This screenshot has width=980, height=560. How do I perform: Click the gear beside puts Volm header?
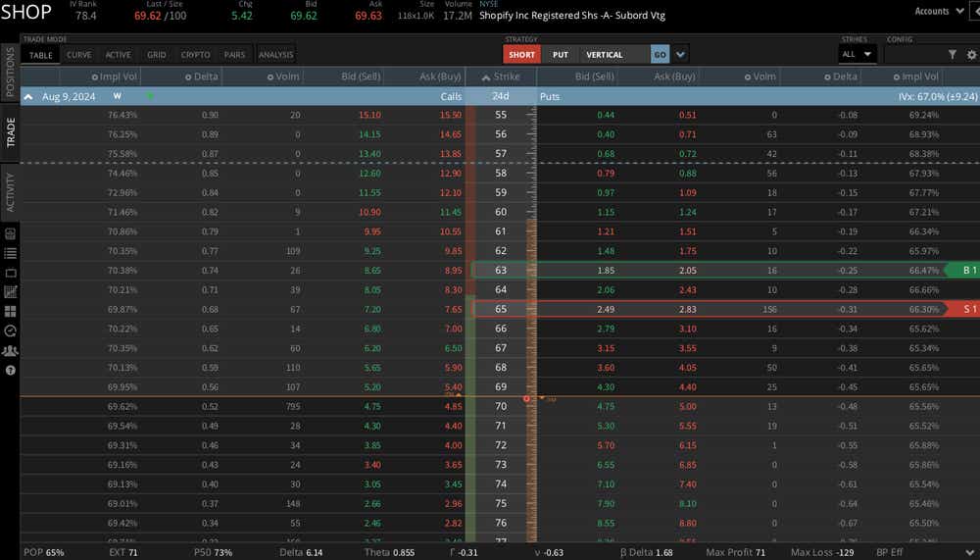pos(748,76)
